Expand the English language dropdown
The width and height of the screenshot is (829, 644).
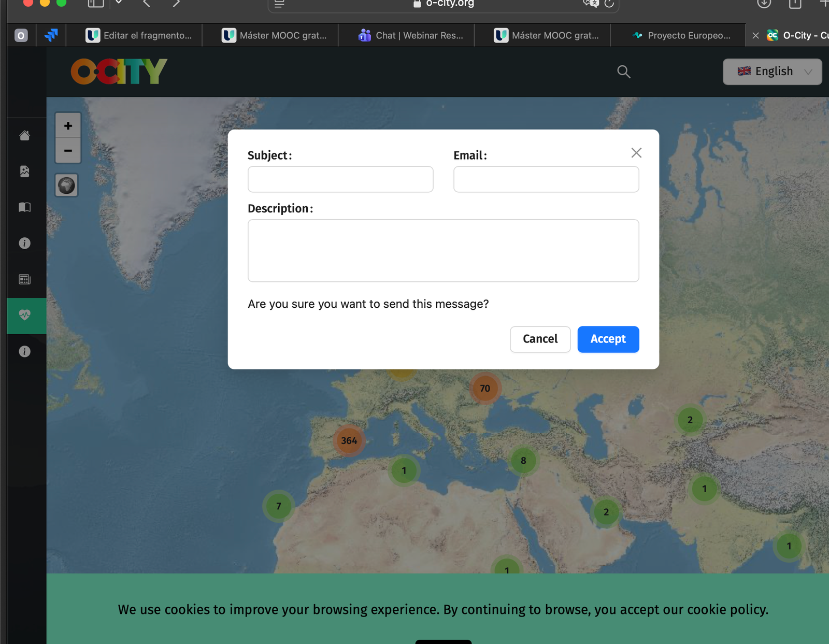[x=772, y=71]
